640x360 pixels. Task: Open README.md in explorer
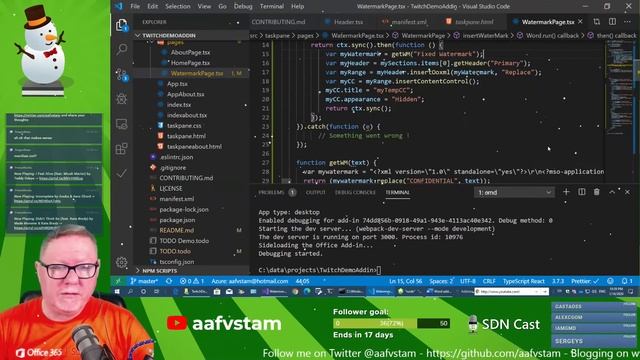176,230
